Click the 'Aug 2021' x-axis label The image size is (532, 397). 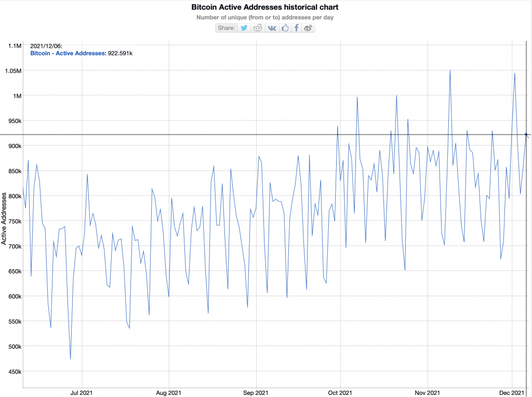(169, 393)
